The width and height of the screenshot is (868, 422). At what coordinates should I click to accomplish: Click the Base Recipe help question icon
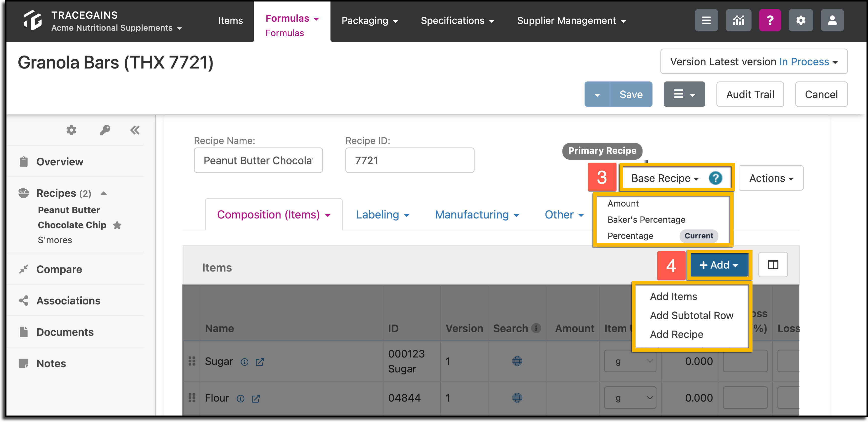pyautogui.click(x=715, y=178)
